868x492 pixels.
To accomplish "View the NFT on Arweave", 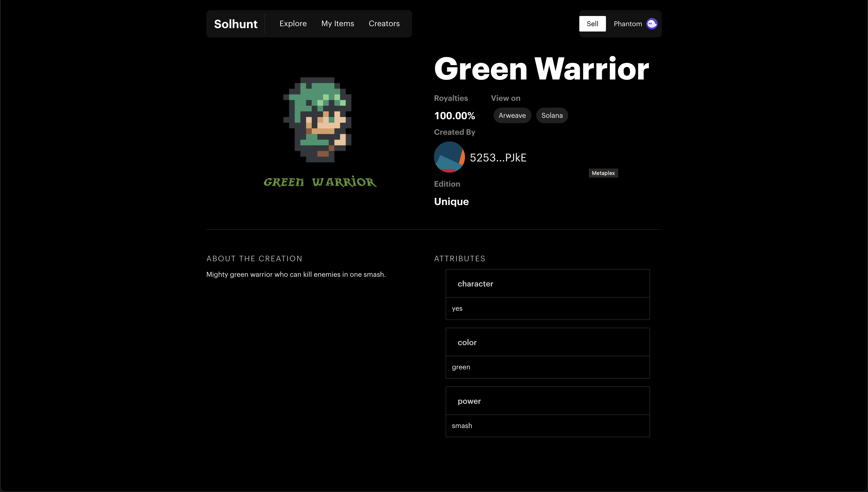I will (x=512, y=116).
